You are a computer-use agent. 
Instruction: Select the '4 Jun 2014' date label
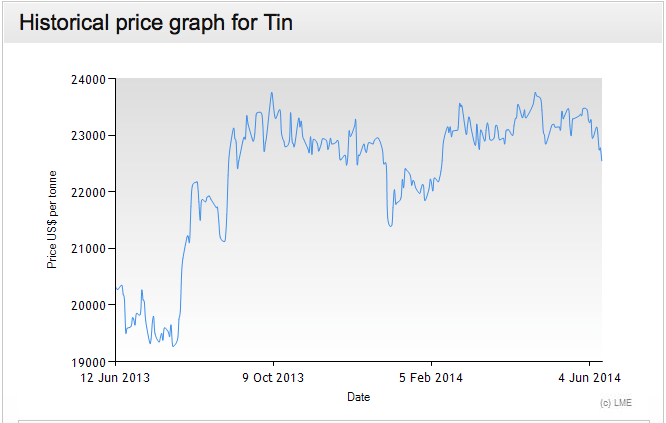pos(589,378)
